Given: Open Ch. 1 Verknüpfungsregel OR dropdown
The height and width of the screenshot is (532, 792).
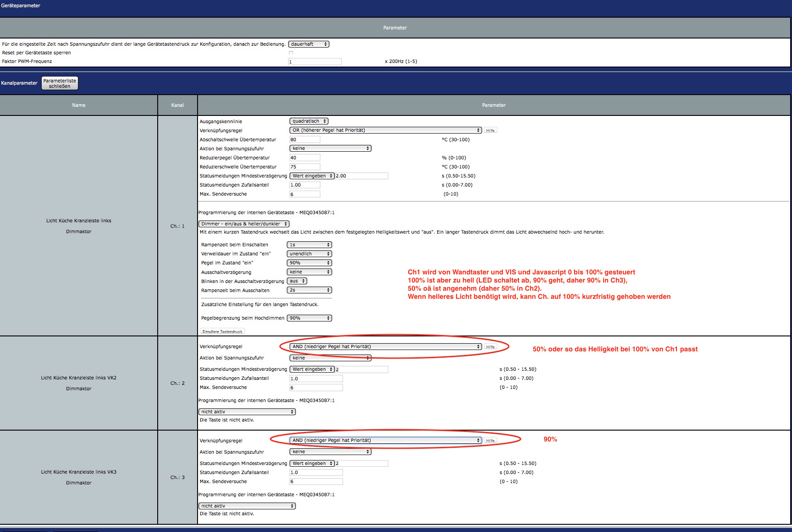Looking at the screenshot, I should point(386,130).
